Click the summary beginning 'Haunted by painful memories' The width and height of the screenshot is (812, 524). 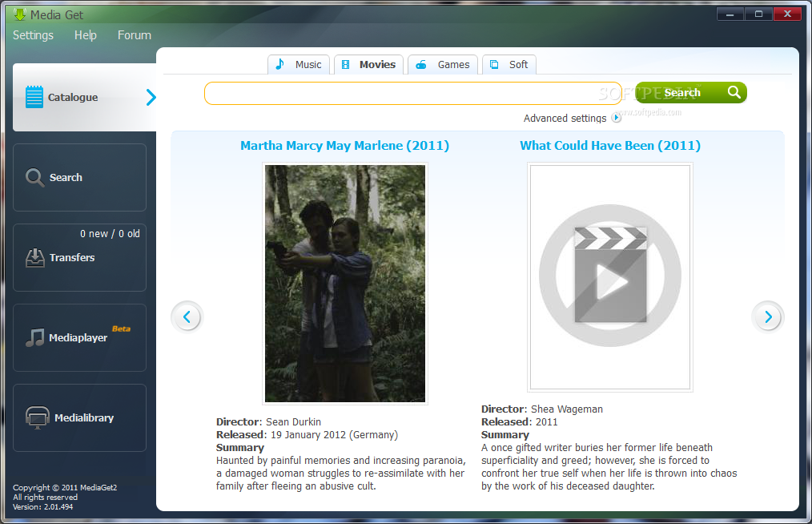coord(341,474)
